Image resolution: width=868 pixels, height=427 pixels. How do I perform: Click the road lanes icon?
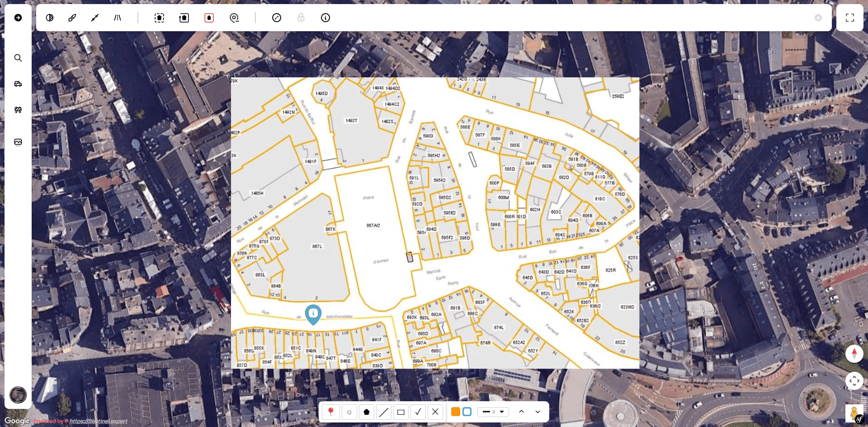118,18
